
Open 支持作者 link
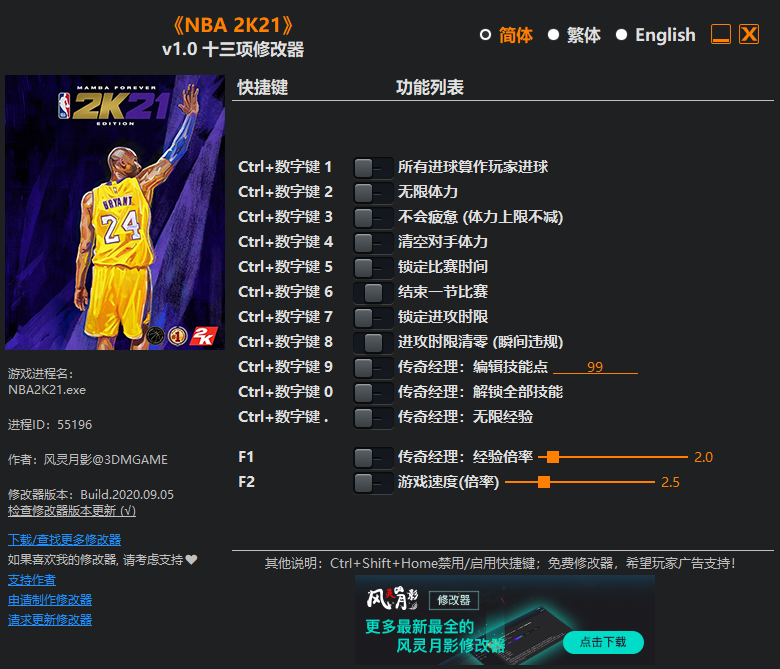[31, 580]
